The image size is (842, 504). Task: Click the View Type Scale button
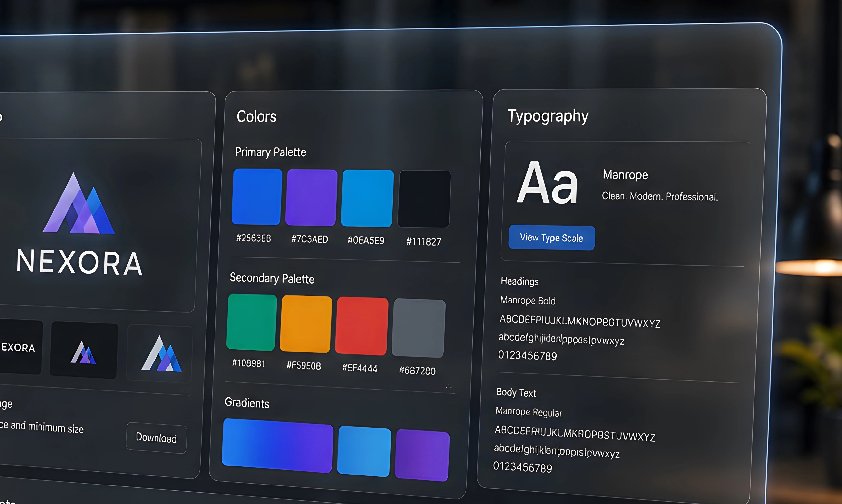tap(551, 238)
